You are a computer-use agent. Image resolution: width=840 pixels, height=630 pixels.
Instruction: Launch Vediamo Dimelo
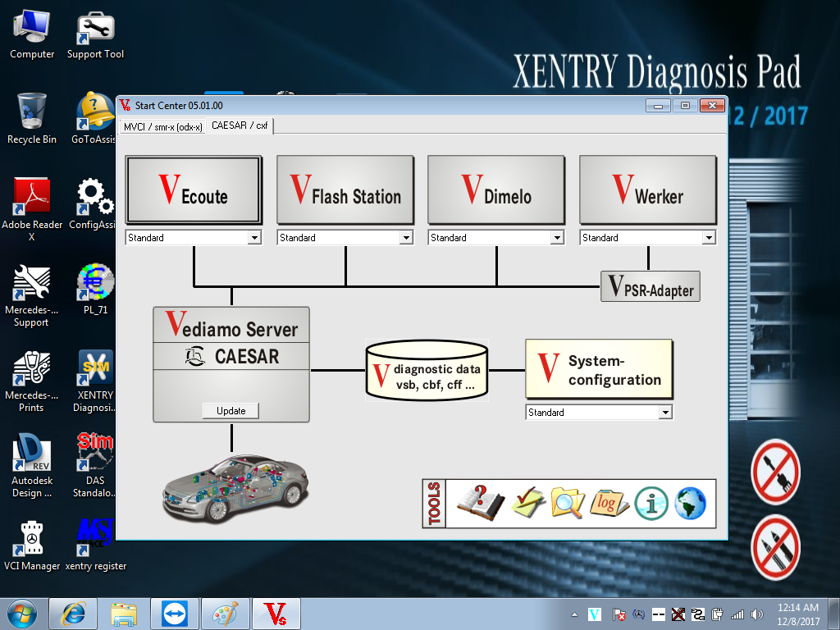point(496,190)
